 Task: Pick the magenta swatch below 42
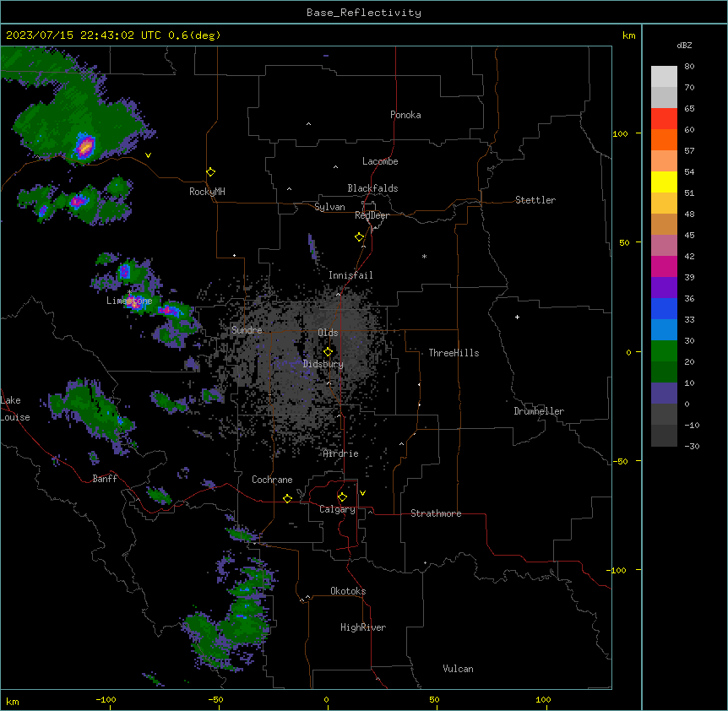coord(664,266)
